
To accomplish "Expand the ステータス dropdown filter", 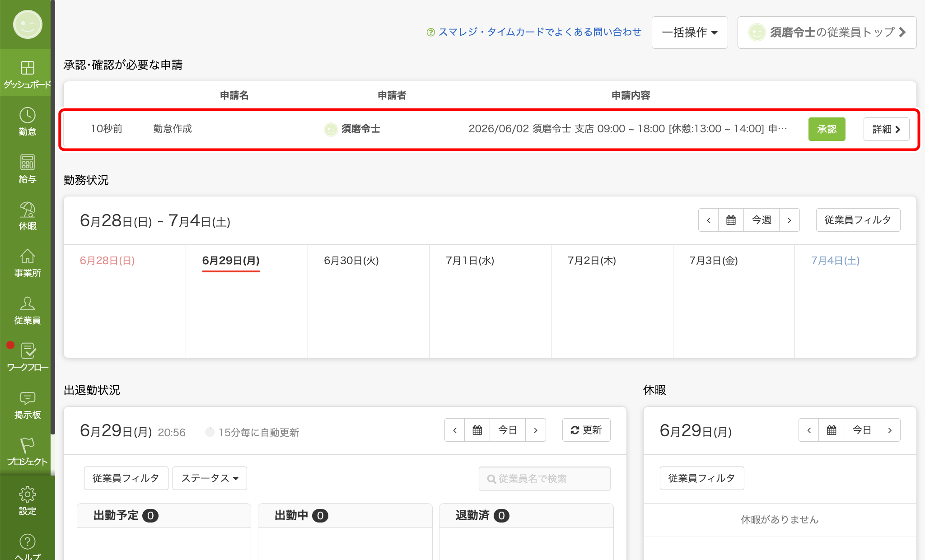I will coord(210,478).
